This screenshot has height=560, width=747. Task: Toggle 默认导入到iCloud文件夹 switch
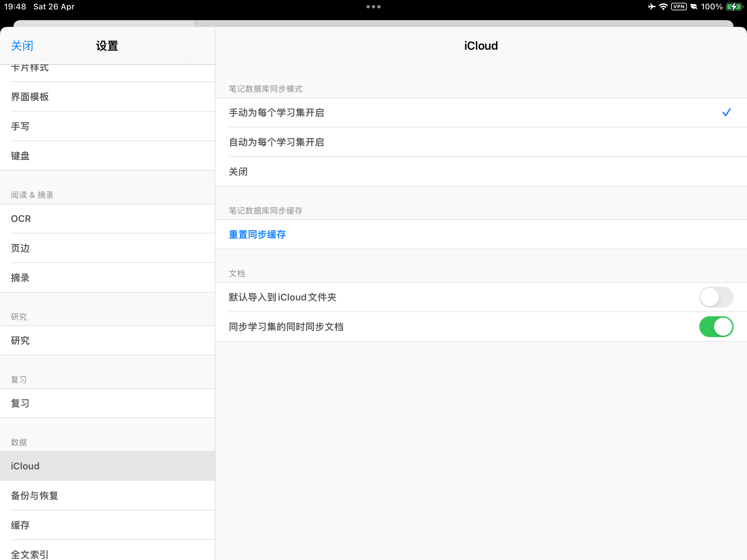point(716,297)
